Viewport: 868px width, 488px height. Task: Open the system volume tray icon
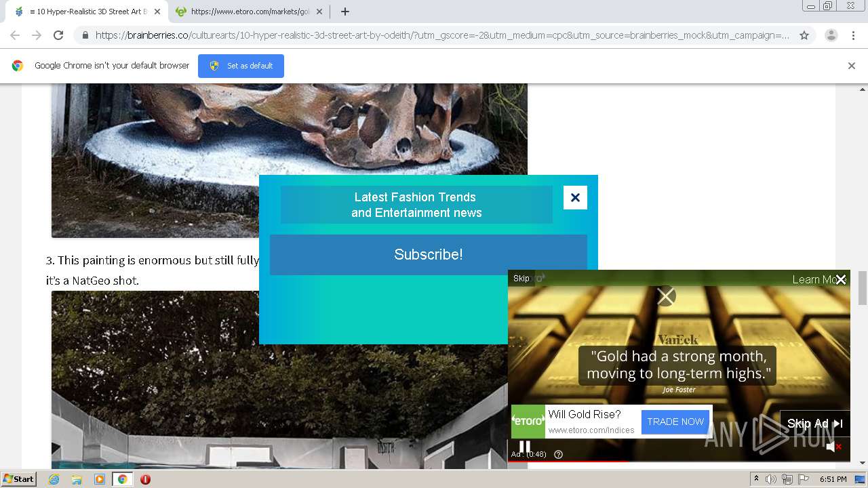771,479
